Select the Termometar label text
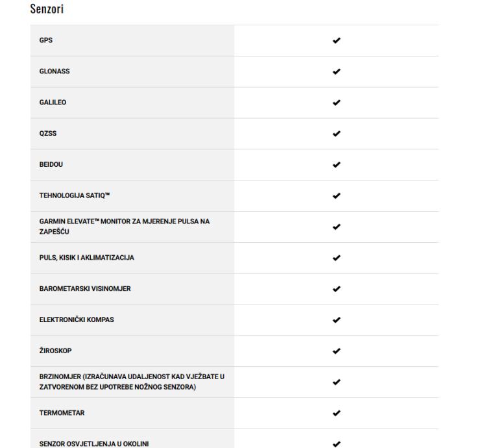486x448 pixels. tap(62, 413)
